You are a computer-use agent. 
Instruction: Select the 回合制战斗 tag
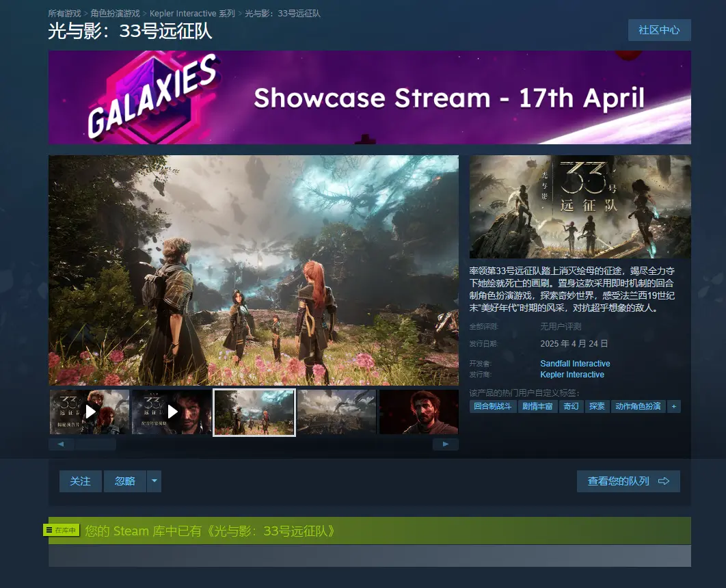(493, 407)
